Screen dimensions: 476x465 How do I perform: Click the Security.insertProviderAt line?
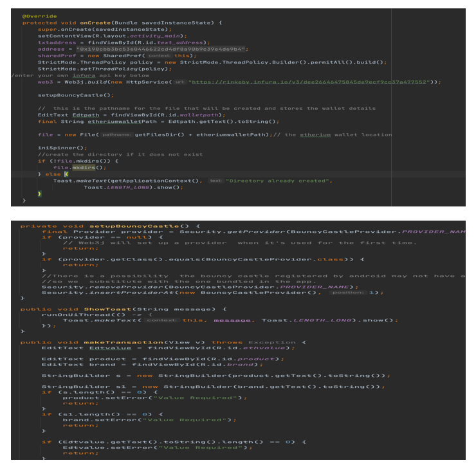pyautogui.click(x=212, y=293)
